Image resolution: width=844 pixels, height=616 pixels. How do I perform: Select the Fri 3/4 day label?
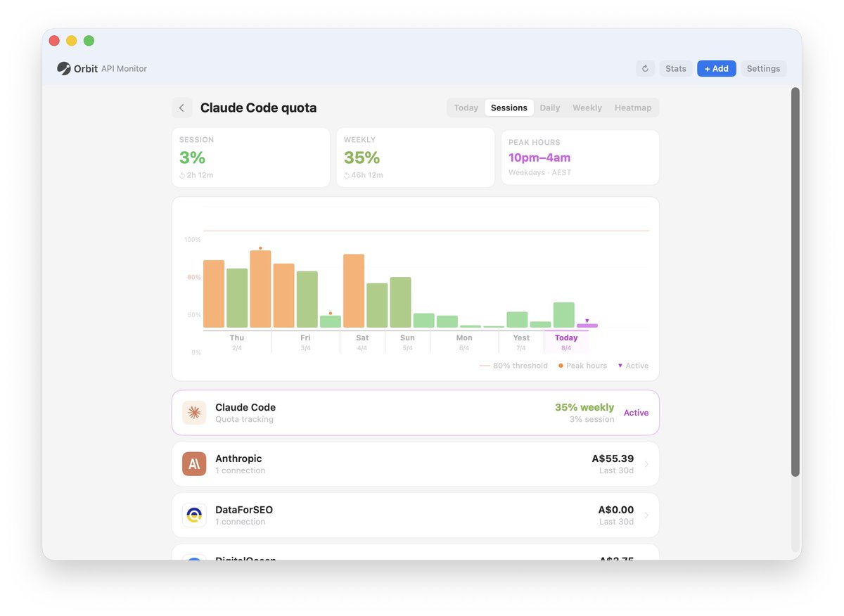(x=305, y=342)
